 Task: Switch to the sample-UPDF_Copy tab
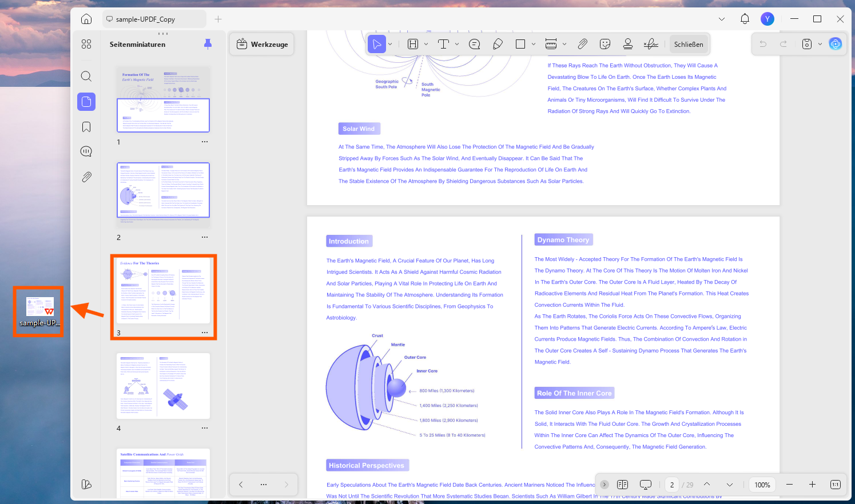(154, 19)
